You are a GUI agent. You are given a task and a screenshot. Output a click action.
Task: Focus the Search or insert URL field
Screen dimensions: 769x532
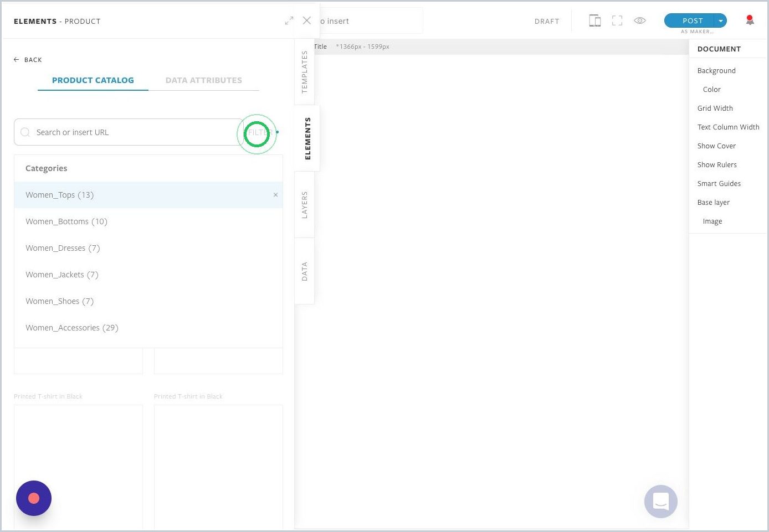[x=129, y=132]
